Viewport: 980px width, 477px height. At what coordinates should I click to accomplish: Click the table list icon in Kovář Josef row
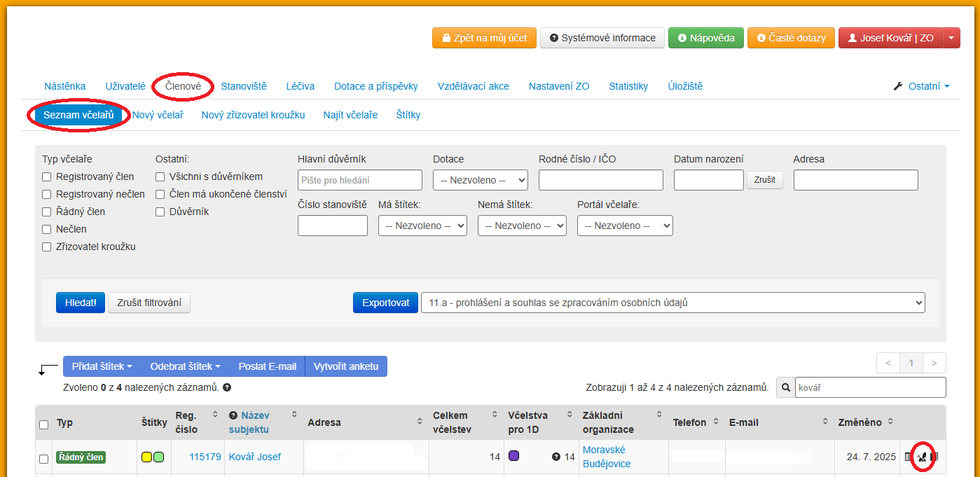[x=909, y=457]
